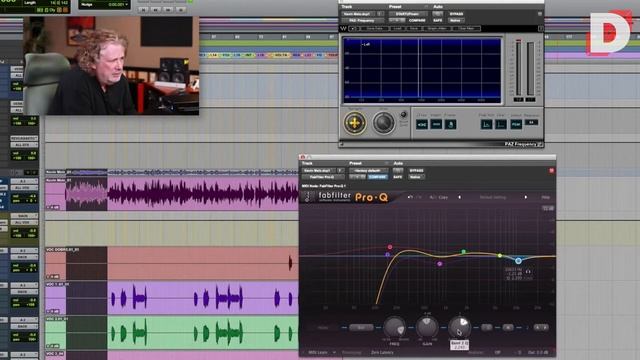This screenshot has height=360, width=640.
Task: Open the Bell filter shape selector in Pro-Q
Action: tap(361, 327)
